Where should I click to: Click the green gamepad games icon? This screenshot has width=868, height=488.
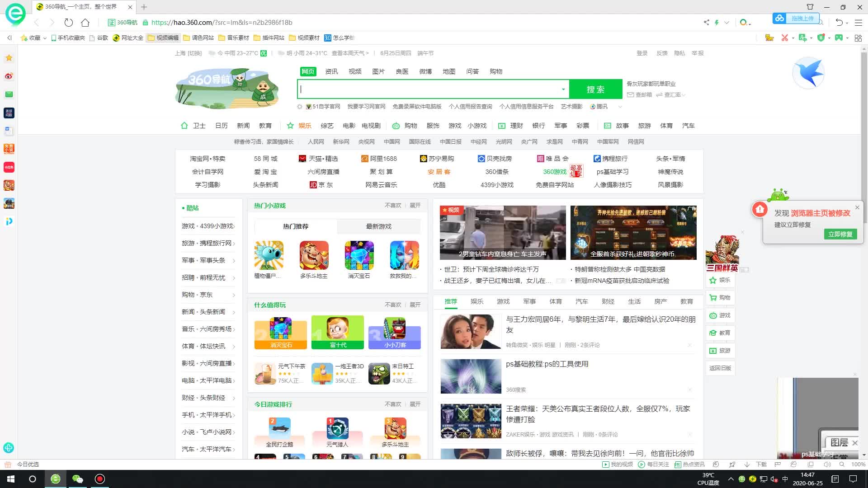coord(839,38)
